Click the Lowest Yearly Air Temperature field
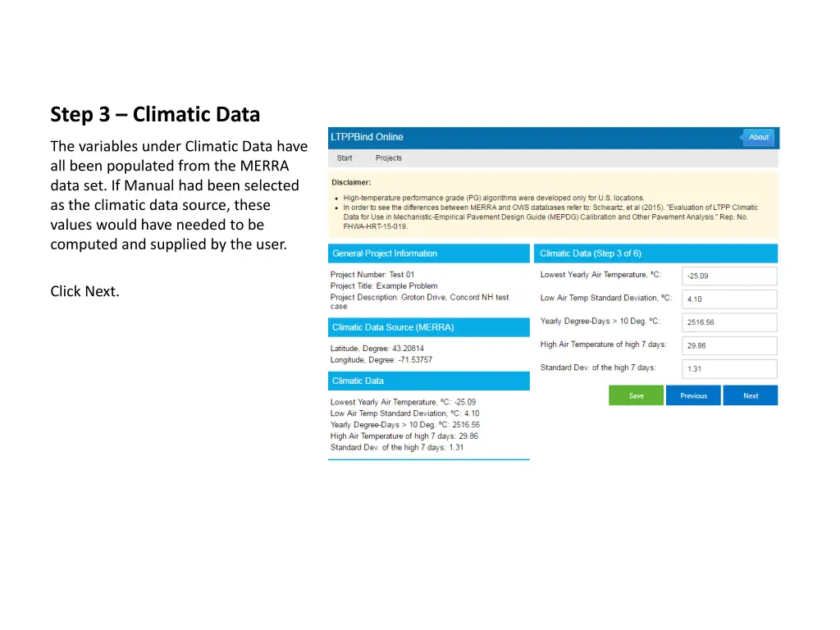 pyautogui.click(x=729, y=276)
